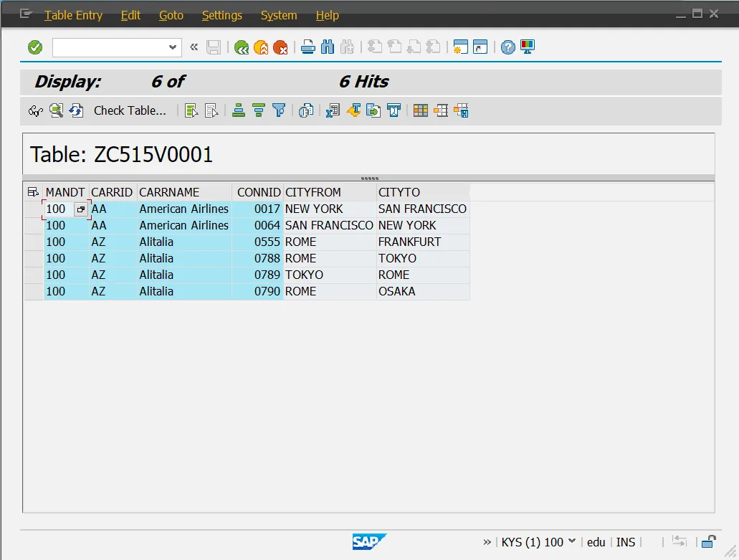739x560 pixels.
Task: Expand status bar with double arrow
Action: [x=487, y=542]
